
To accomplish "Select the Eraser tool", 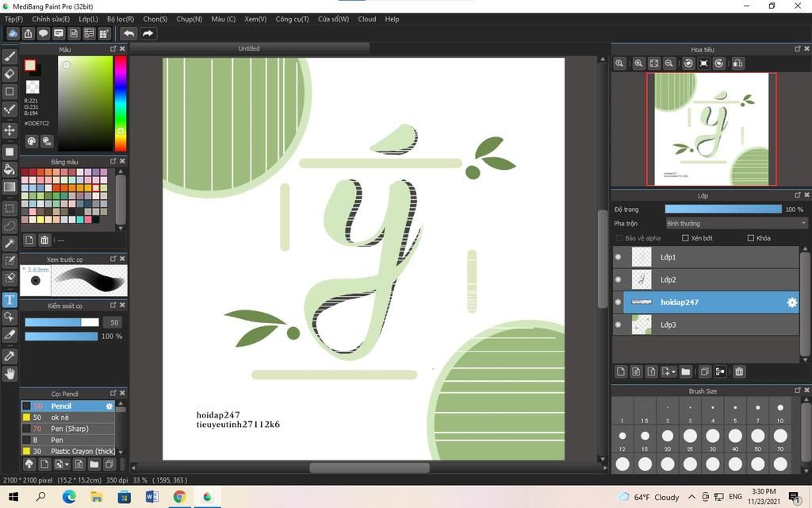I will coord(10,74).
